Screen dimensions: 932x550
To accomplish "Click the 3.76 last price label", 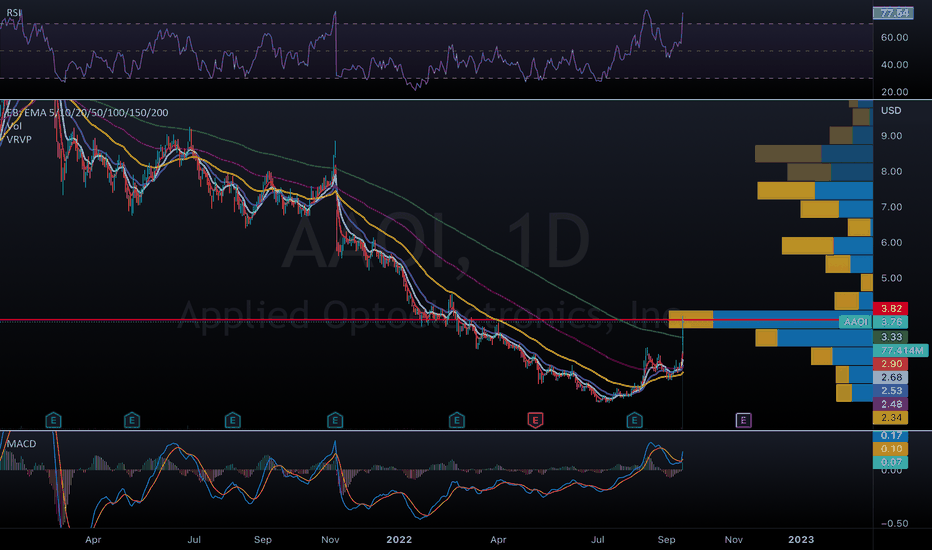I will (x=890, y=322).
